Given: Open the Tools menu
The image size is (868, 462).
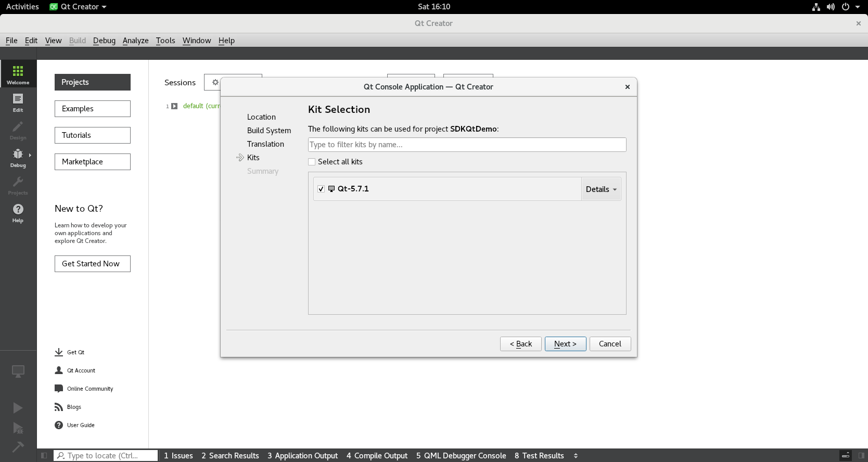Looking at the screenshot, I should [x=165, y=41].
